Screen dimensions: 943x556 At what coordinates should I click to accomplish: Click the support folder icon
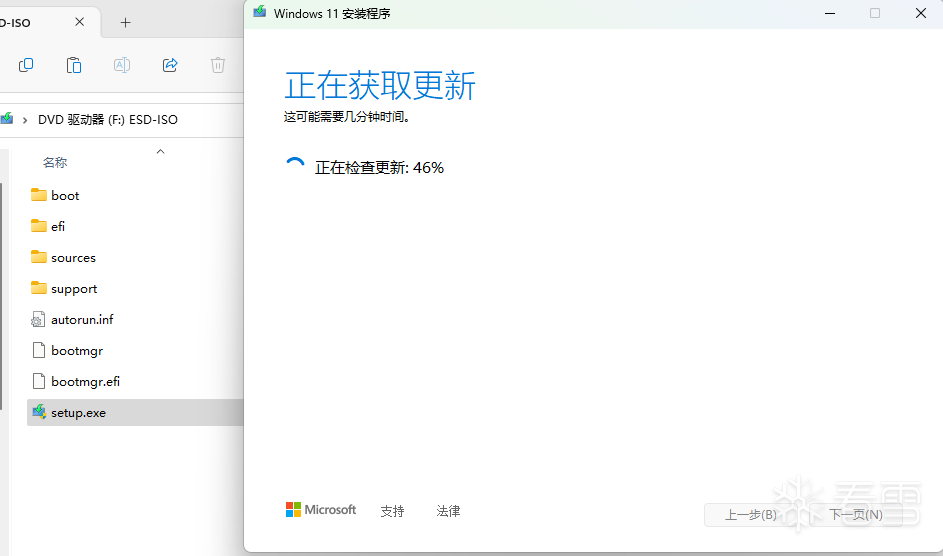[x=38, y=288]
